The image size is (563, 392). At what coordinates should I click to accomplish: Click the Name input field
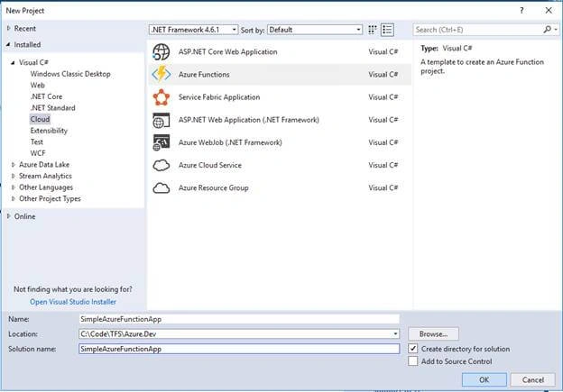coord(239,319)
